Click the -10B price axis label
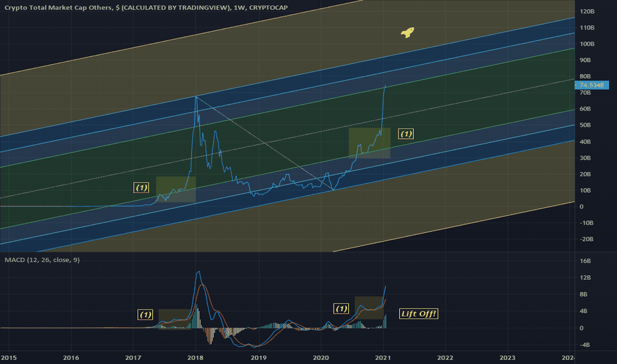 point(587,223)
